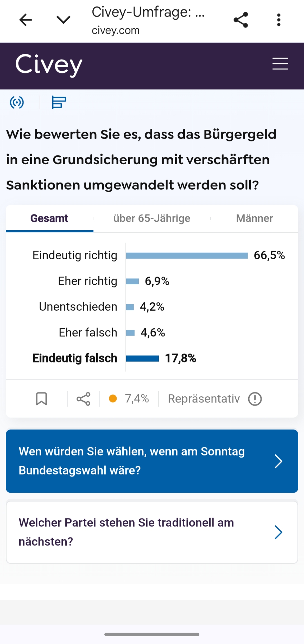
Task: Open the Civey hamburger menu
Action: [x=280, y=64]
